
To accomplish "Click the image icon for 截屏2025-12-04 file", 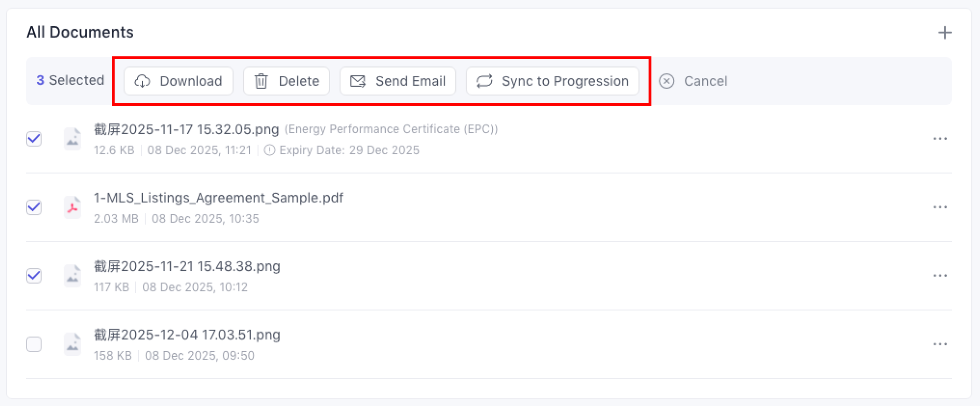I will 73,344.
